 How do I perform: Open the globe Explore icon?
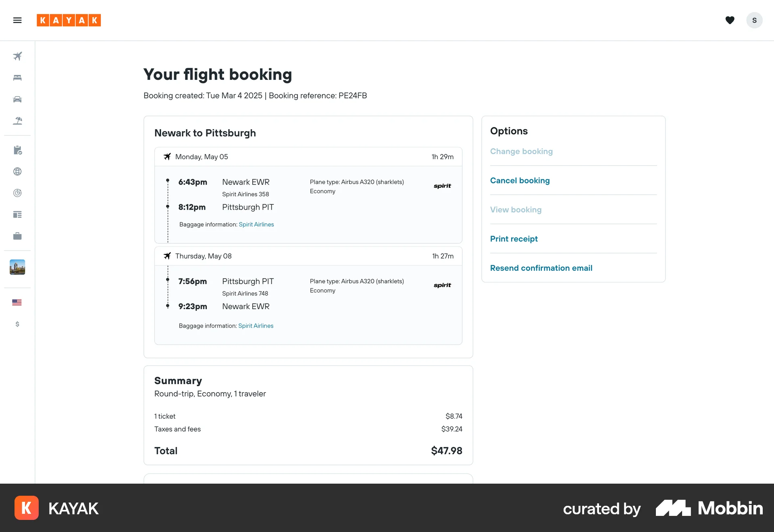pos(17,172)
